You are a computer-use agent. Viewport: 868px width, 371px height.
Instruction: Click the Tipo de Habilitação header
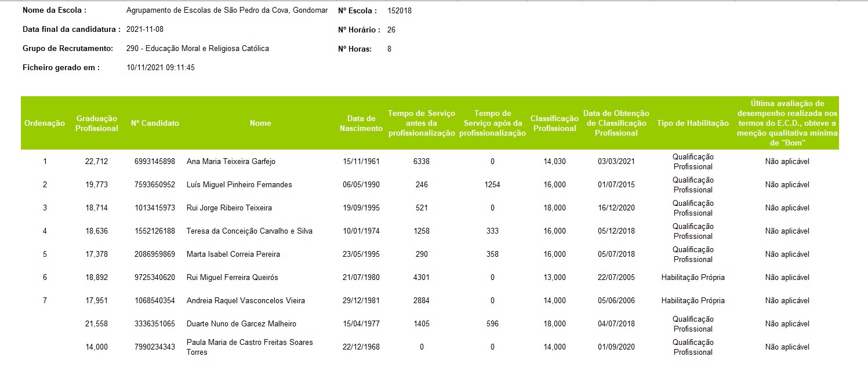tap(692, 123)
